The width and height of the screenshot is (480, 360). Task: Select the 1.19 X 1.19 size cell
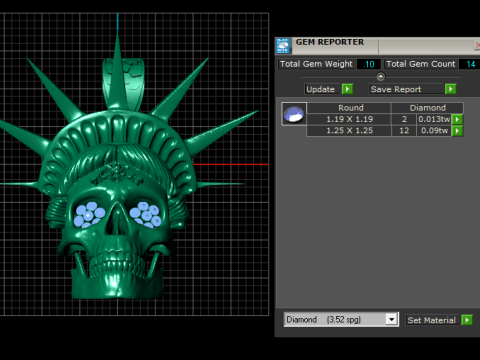click(x=349, y=119)
